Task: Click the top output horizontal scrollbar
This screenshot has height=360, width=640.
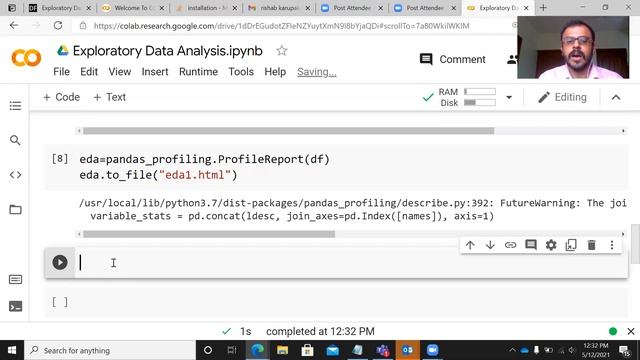Action: (289, 131)
